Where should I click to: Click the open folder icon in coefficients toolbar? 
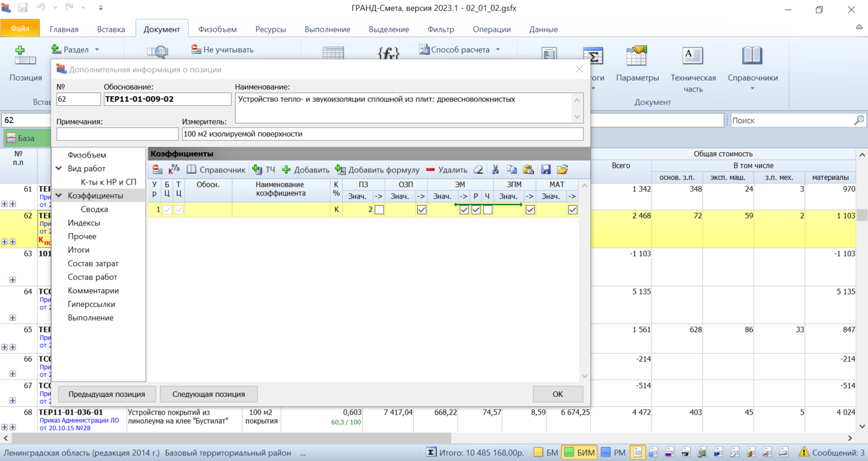[x=562, y=169]
